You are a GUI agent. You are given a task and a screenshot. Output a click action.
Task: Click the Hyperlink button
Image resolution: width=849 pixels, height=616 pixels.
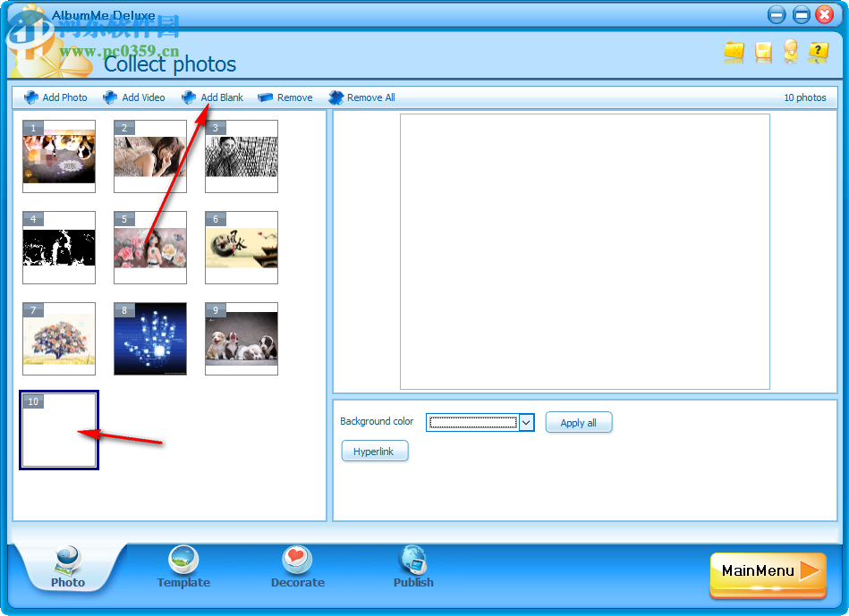coord(374,451)
